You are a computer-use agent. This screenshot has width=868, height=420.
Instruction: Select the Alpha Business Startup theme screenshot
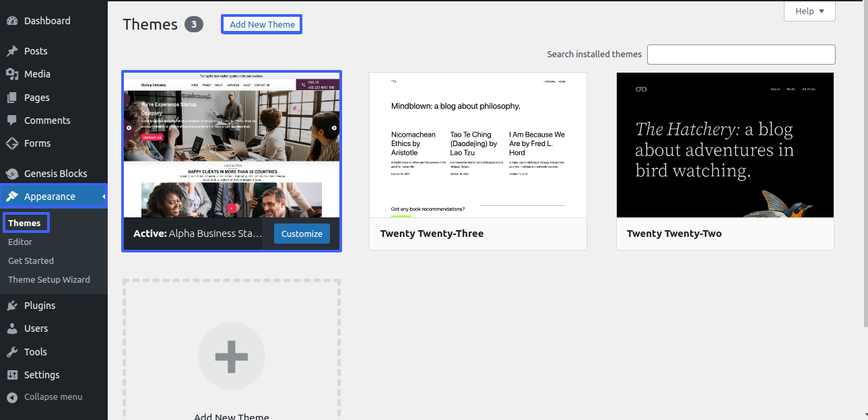click(232, 145)
